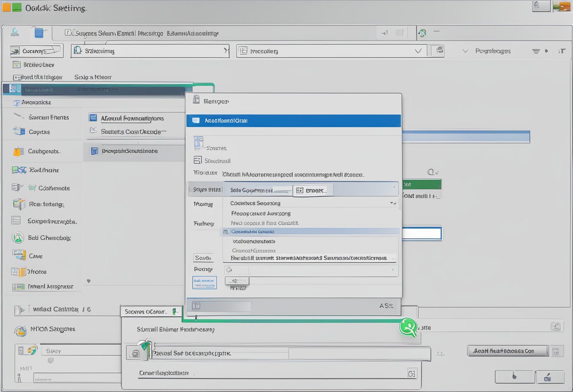This screenshot has width=573, height=392.
Task: Toggle the small checkbox left of Oaredtarx option
Action: click(x=226, y=232)
